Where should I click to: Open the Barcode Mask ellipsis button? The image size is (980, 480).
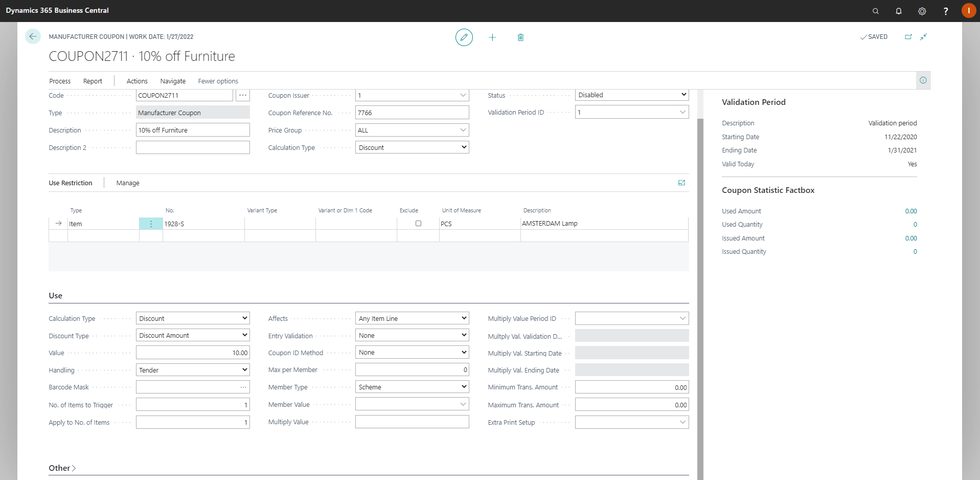[243, 387]
